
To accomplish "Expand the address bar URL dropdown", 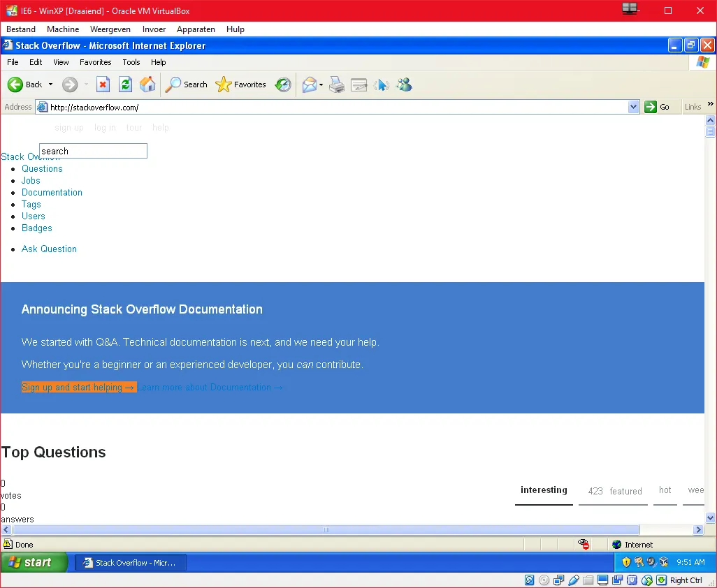I will [x=633, y=107].
